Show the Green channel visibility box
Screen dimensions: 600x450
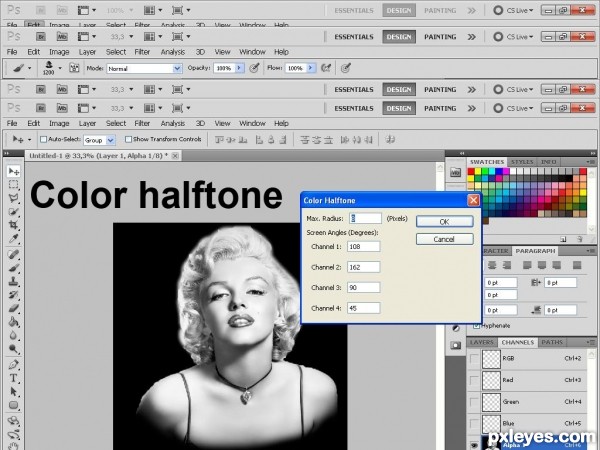click(474, 402)
